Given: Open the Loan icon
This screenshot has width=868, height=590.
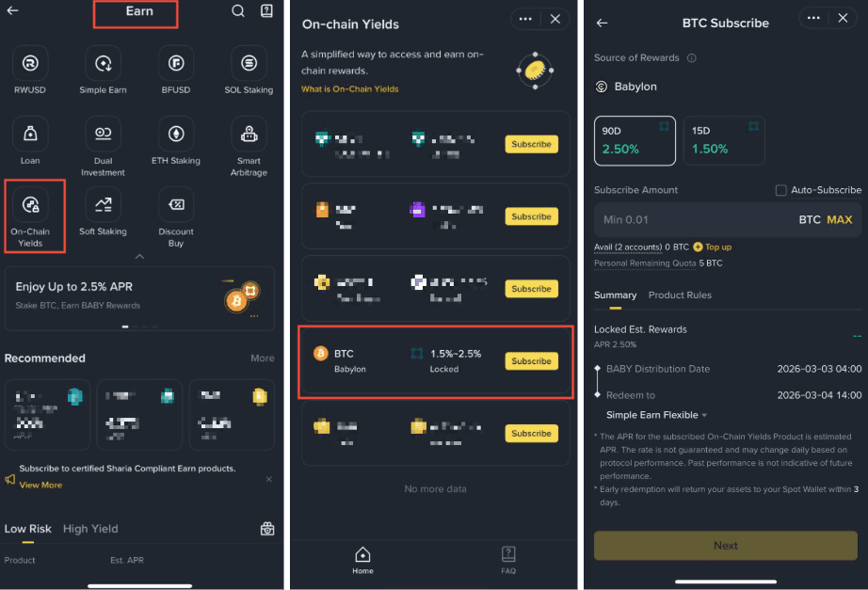Looking at the screenshot, I should [30, 134].
